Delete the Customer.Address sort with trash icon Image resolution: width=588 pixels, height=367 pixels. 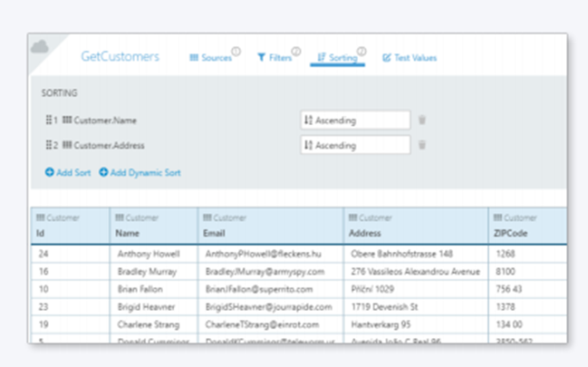pyautogui.click(x=422, y=145)
